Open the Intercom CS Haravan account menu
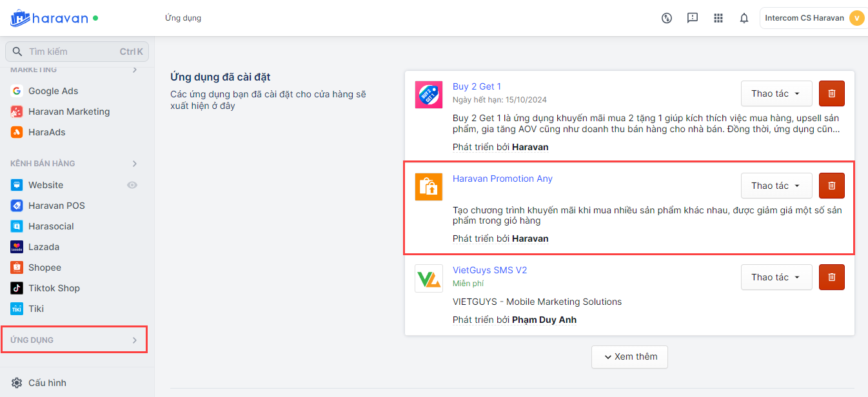This screenshot has width=868, height=397. [814, 18]
